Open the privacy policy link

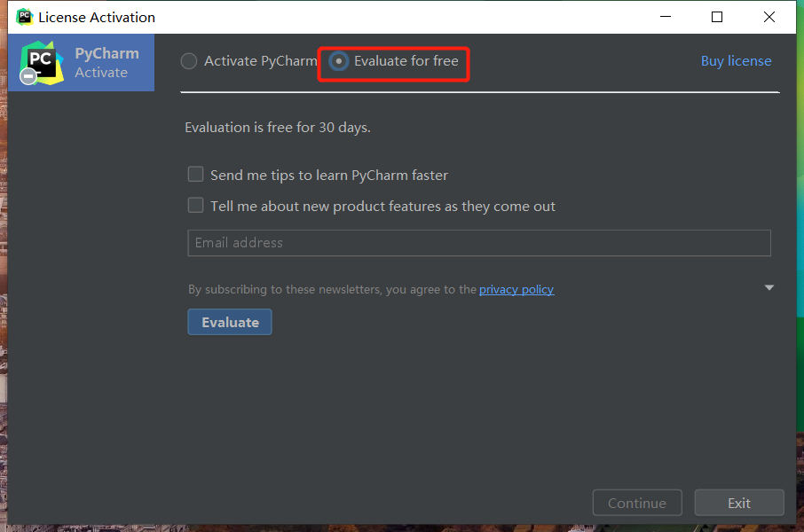coord(516,290)
